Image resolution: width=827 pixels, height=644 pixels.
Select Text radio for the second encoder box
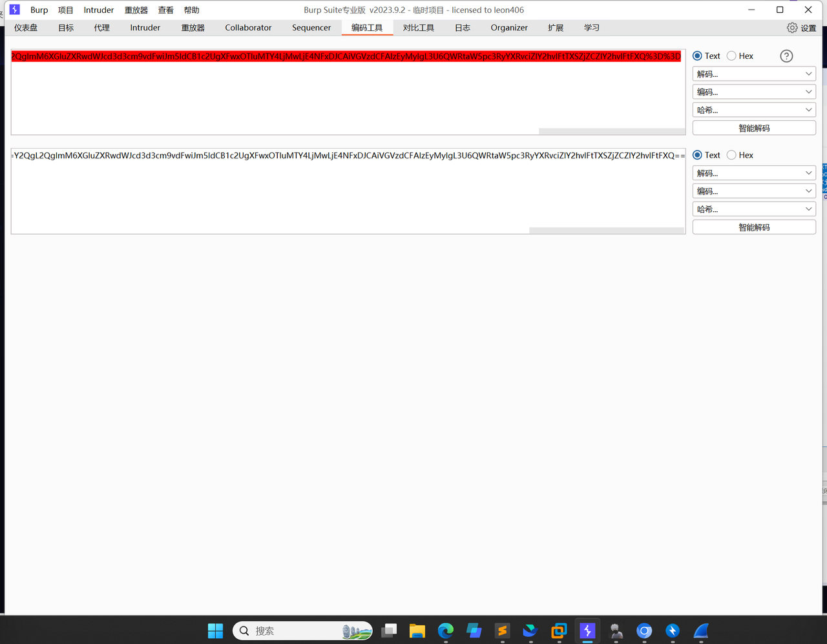(x=697, y=155)
